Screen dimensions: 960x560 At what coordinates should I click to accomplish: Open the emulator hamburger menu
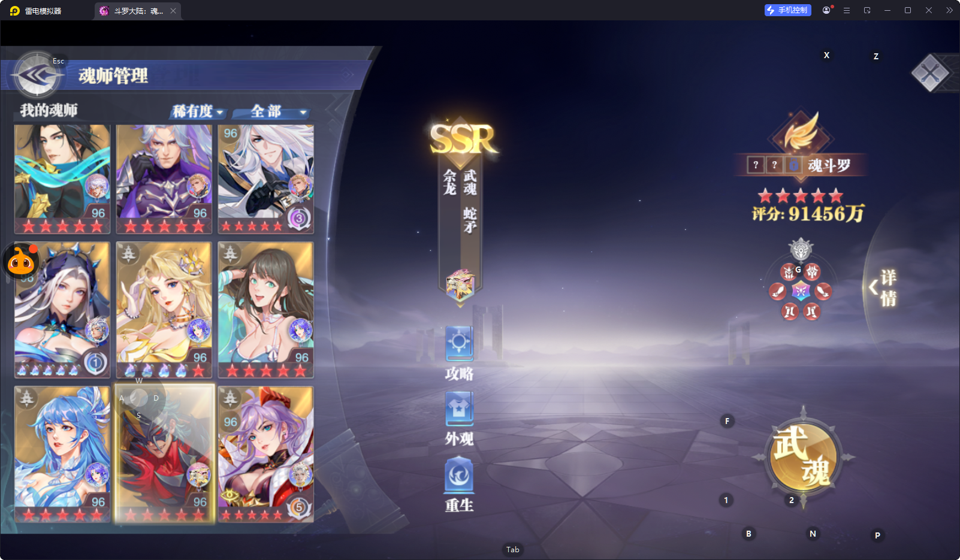coord(847,10)
